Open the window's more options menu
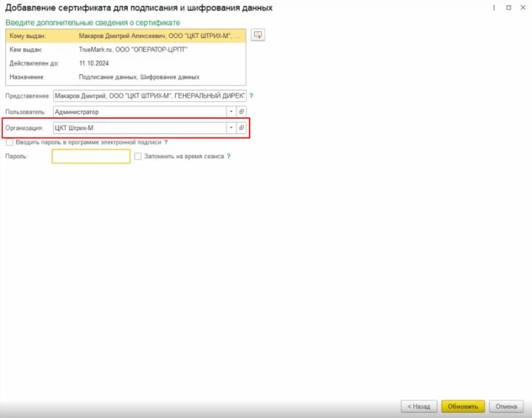Screen dimensions: 532x418 [494, 8]
